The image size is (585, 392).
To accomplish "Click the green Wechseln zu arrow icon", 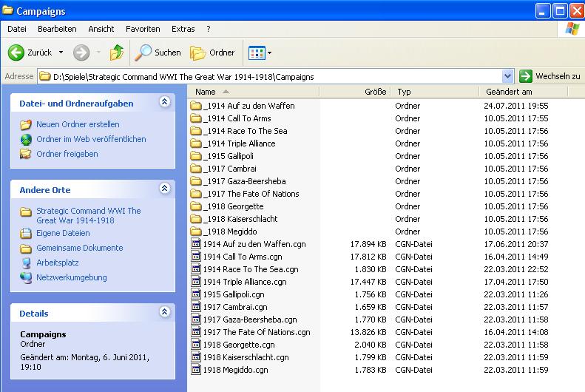I will coord(526,76).
